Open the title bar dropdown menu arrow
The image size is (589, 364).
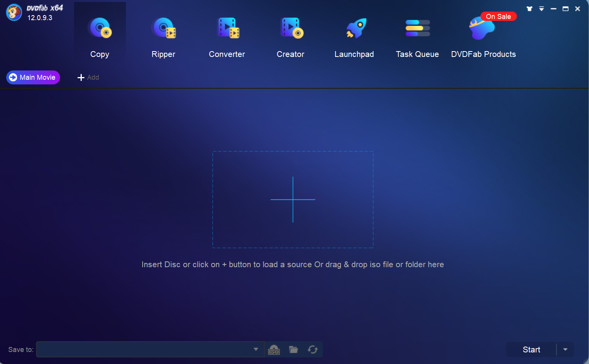click(542, 9)
